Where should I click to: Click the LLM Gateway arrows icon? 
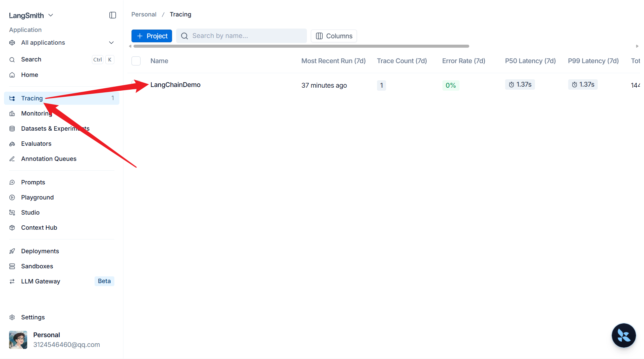click(12, 281)
